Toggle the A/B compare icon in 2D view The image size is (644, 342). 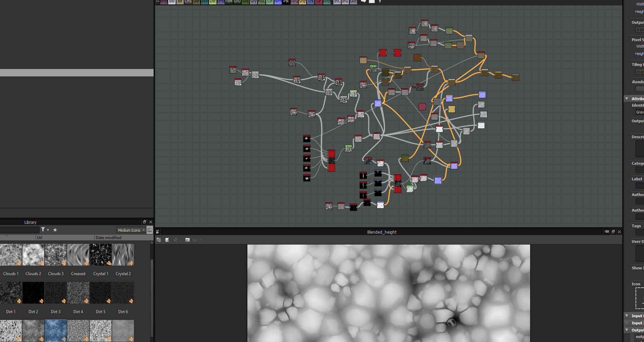[159, 240]
